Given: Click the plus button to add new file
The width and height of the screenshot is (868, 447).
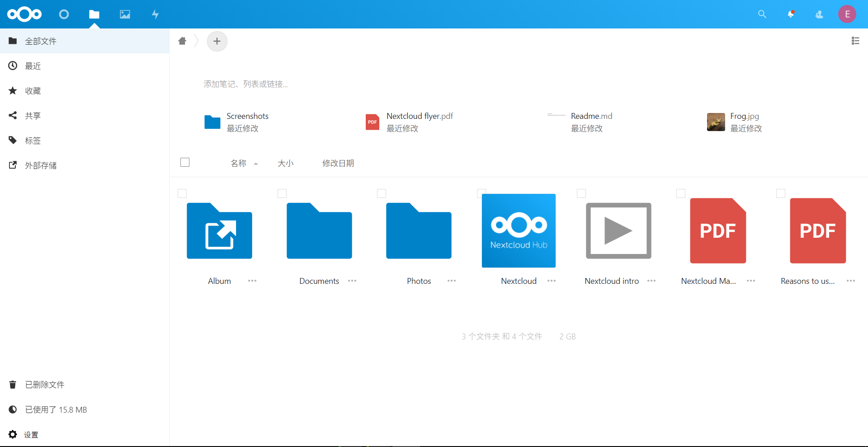Looking at the screenshot, I should pos(217,41).
